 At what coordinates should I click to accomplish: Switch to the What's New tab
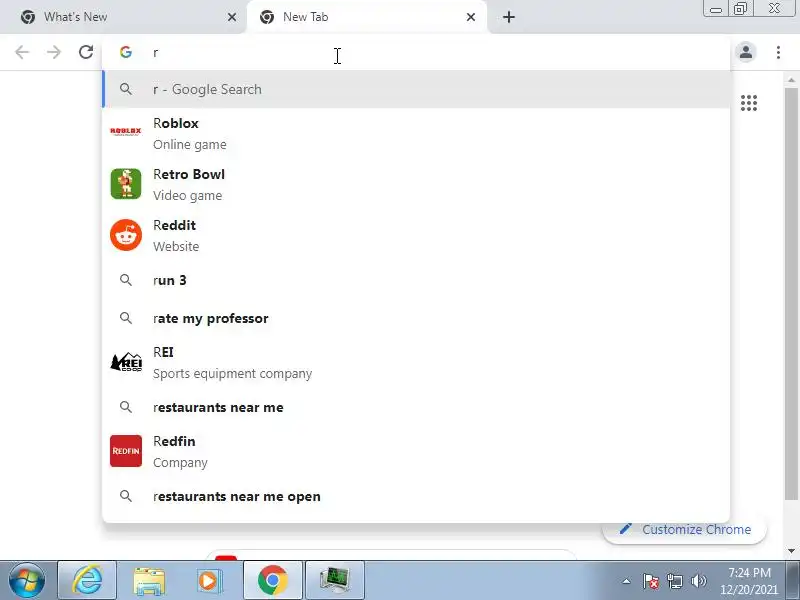coord(123,17)
